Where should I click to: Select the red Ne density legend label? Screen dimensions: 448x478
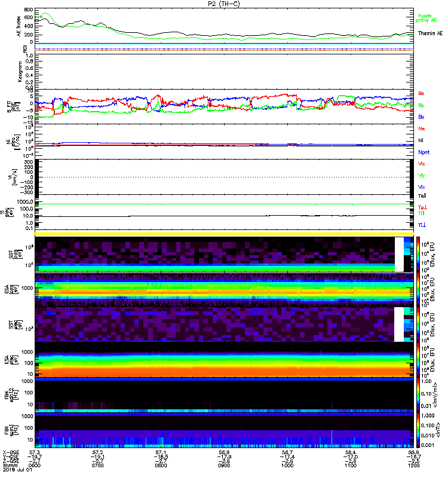422,128
